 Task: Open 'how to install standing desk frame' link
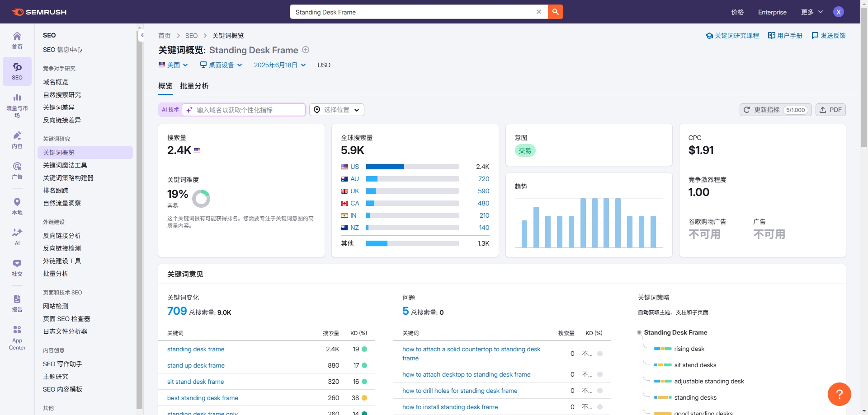(450, 407)
